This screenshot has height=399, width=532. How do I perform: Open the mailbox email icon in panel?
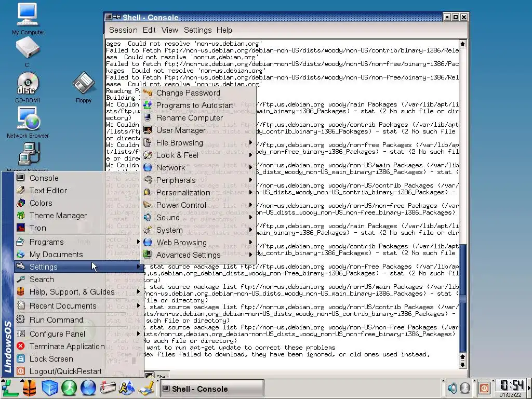tap(107, 388)
